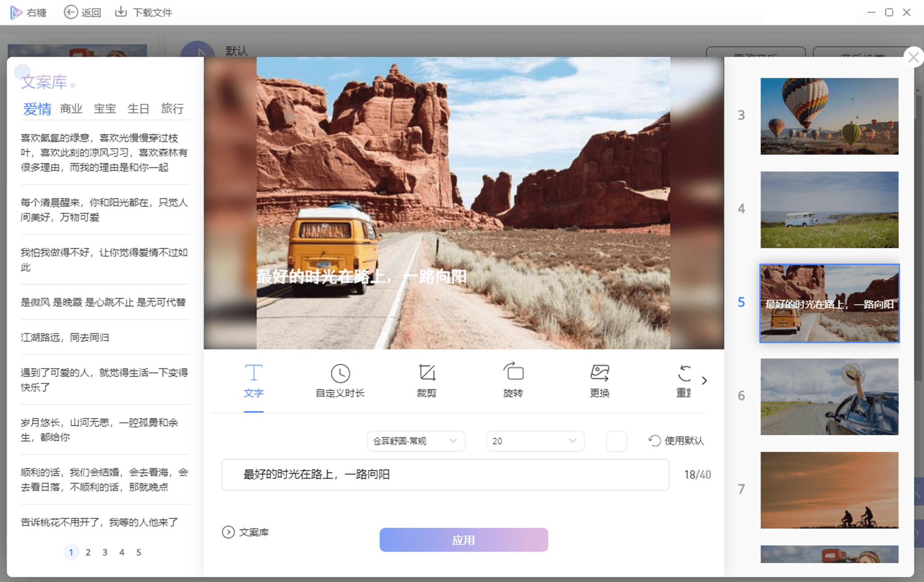Viewport: 924px width, 582px height.
Task: Select slide 6 hat out of car thumbnail
Action: coord(829,397)
